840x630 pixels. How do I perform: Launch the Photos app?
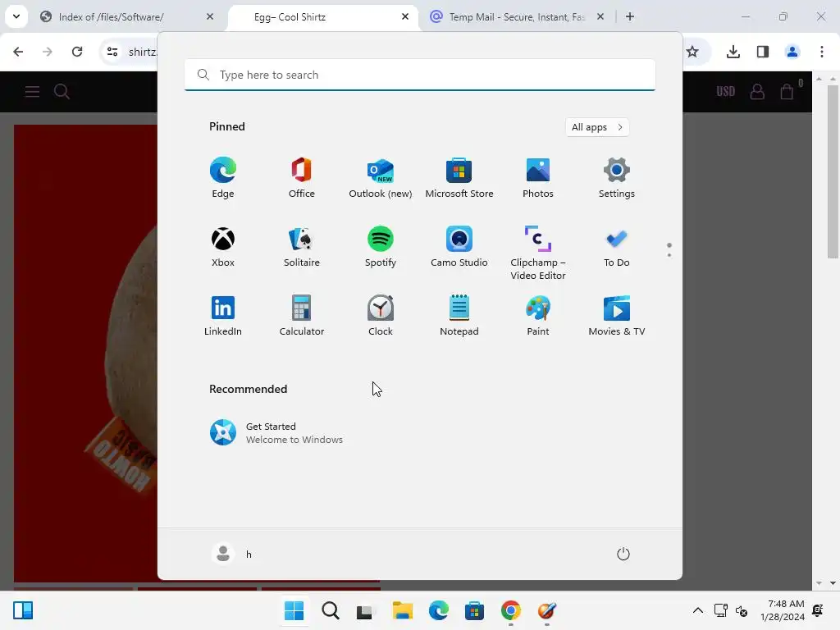tap(538, 178)
